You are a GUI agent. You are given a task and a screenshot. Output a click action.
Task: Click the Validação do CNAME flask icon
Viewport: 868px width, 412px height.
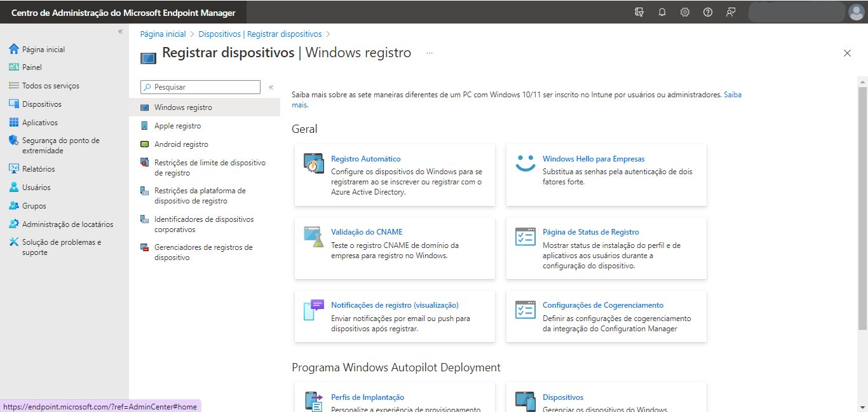314,237
